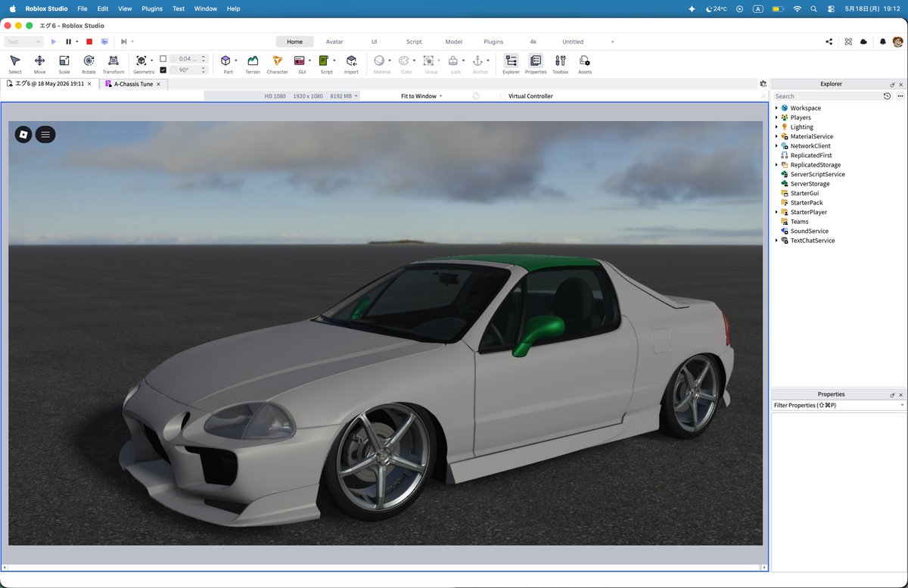908x588 pixels.
Task: Open the notifications bell
Action: tap(882, 42)
